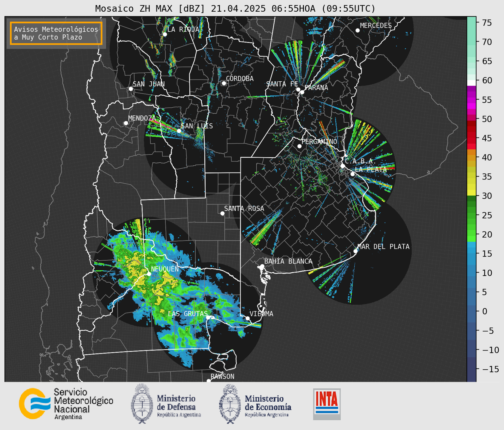Click the Ministerio de Economía emblem
Image resolution: width=504 pixels, height=430 pixels.
(x=230, y=404)
